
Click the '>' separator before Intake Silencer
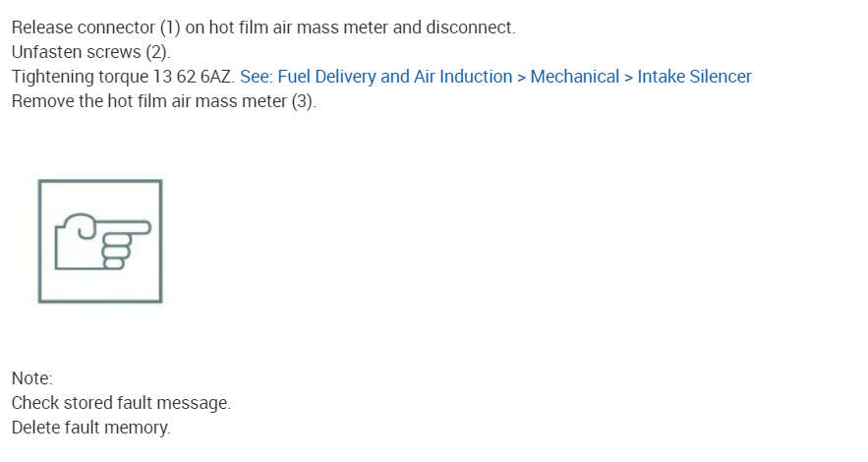pos(628,77)
